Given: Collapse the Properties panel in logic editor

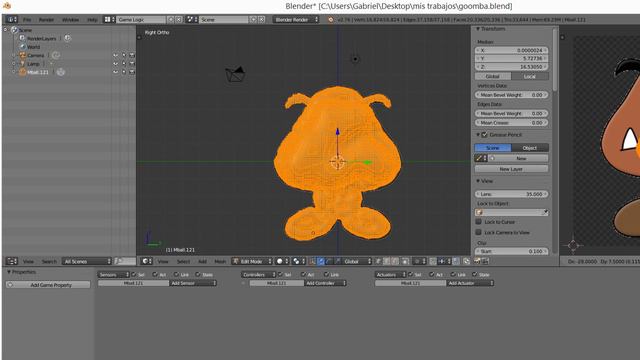Looking at the screenshot, I should 9,272.
